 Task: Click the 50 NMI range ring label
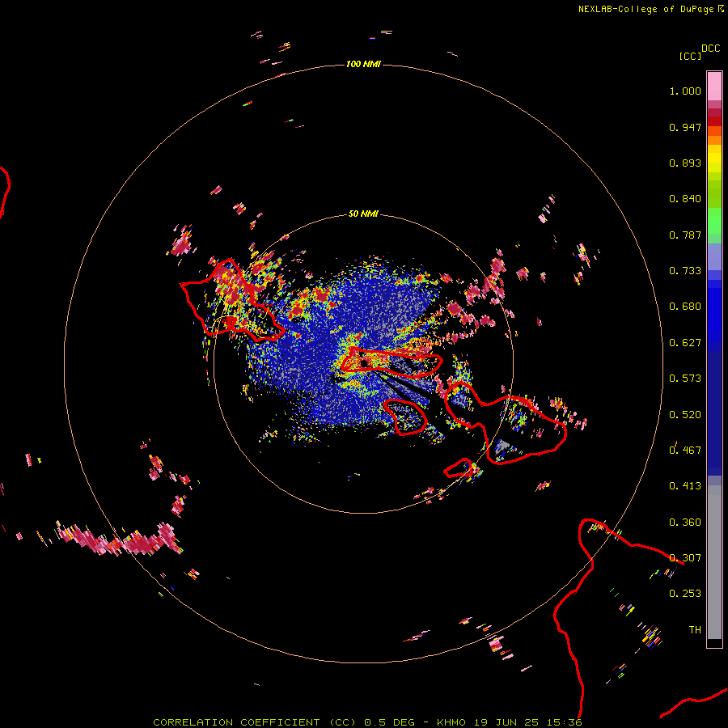363,214
